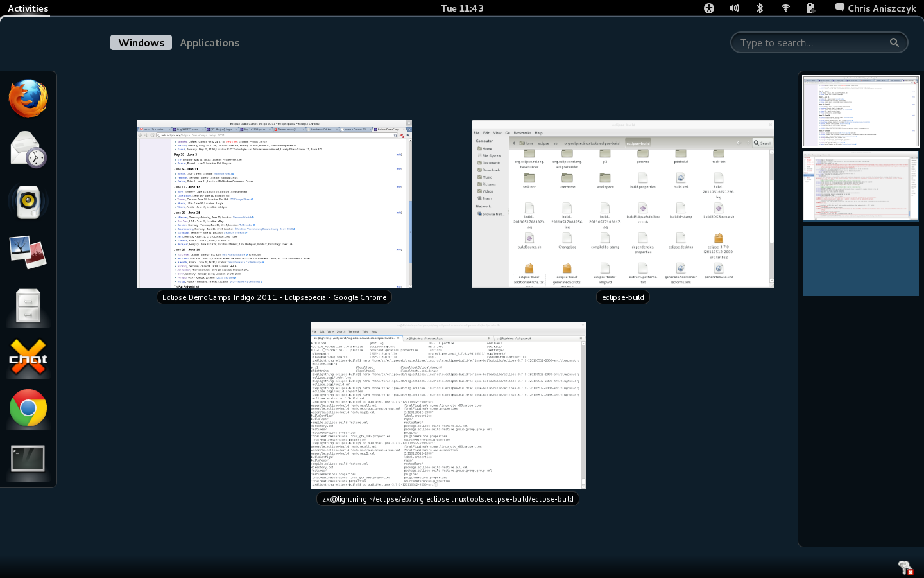Open the Wi-Fi network indicator
The width and height of the screenshot is (924, 578).
coord(785,8)
